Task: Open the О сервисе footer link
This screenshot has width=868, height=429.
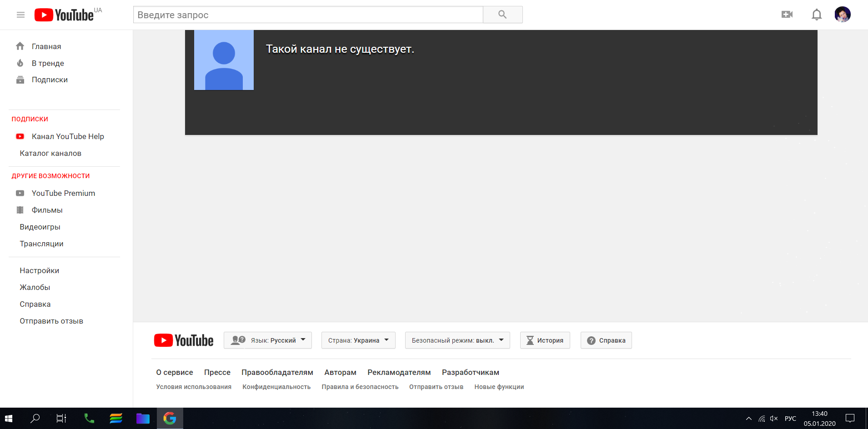Action: tap(175, 372)
